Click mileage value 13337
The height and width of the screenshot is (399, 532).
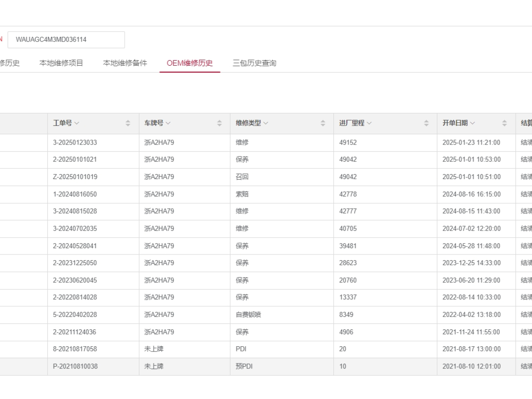(x=348, y=297)
